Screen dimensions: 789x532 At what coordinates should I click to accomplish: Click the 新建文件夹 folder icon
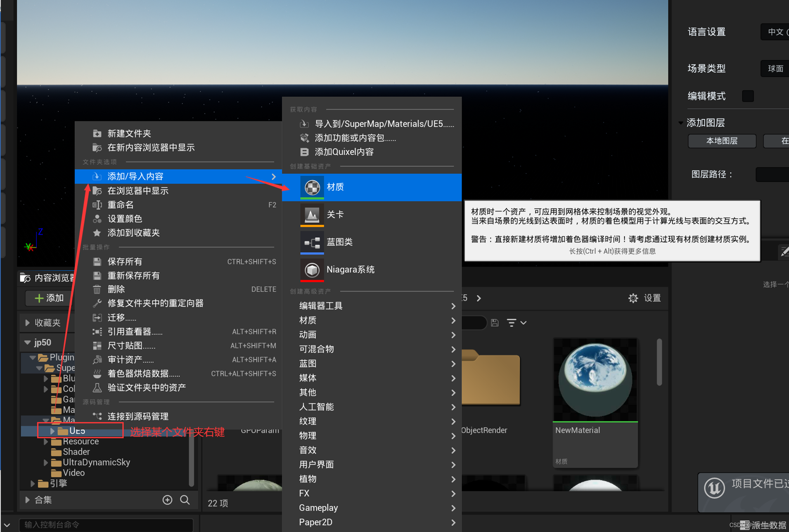point(97,133)
